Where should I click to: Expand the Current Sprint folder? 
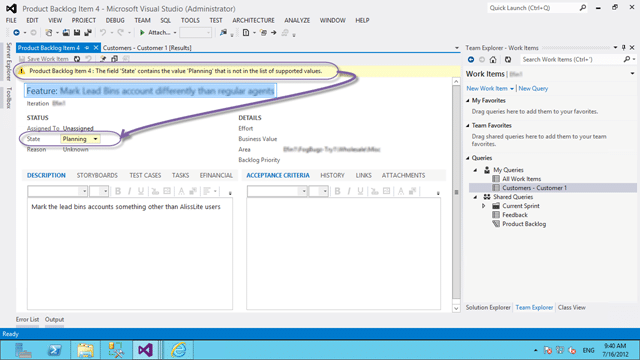click(x=484, y=206)
